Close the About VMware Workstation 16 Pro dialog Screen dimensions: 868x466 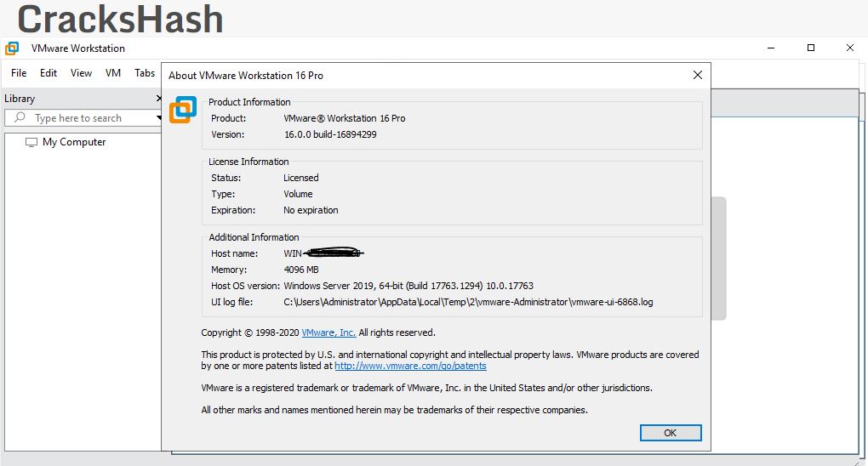pos(698,75)
